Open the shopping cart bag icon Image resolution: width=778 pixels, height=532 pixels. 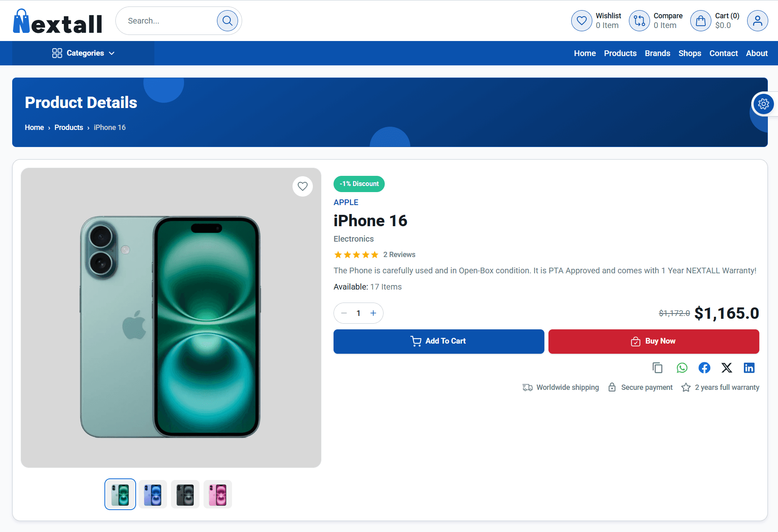point(700,20)
